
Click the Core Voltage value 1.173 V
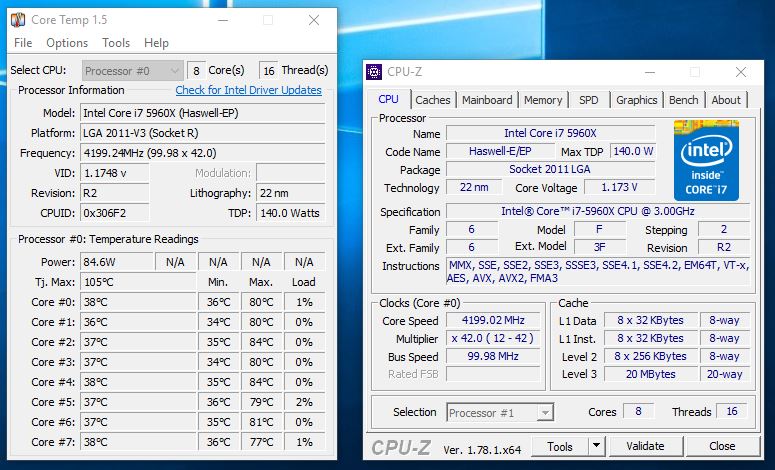tap(620, 187)
